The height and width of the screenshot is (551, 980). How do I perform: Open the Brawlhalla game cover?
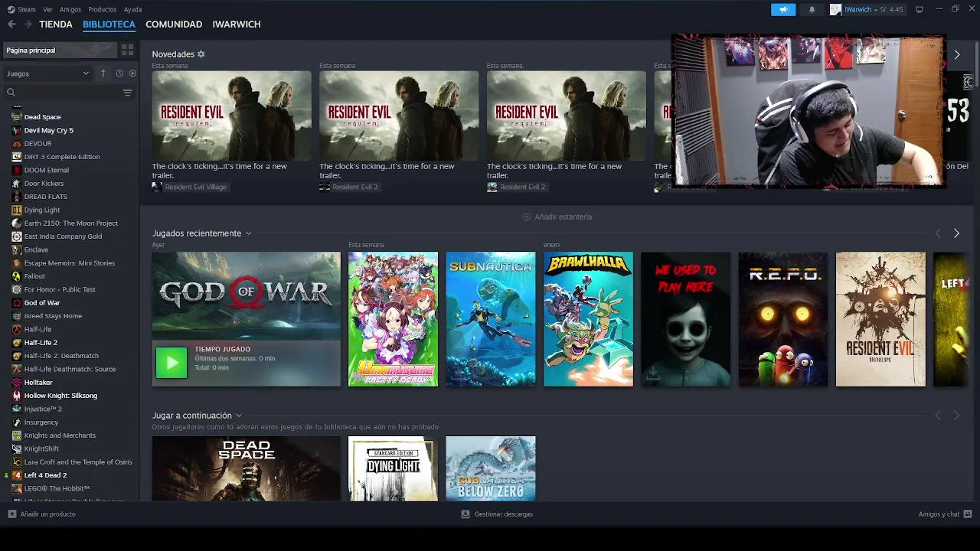tap(588, 319)
